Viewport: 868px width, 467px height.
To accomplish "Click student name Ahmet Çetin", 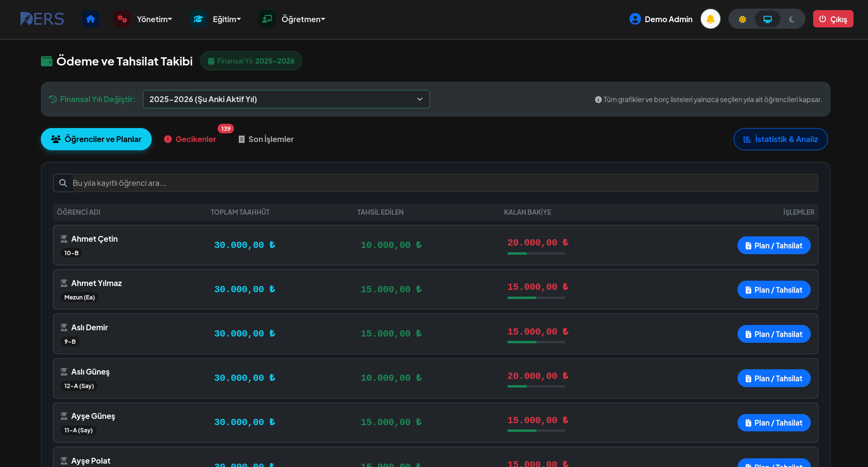I will tap(94, 239).
